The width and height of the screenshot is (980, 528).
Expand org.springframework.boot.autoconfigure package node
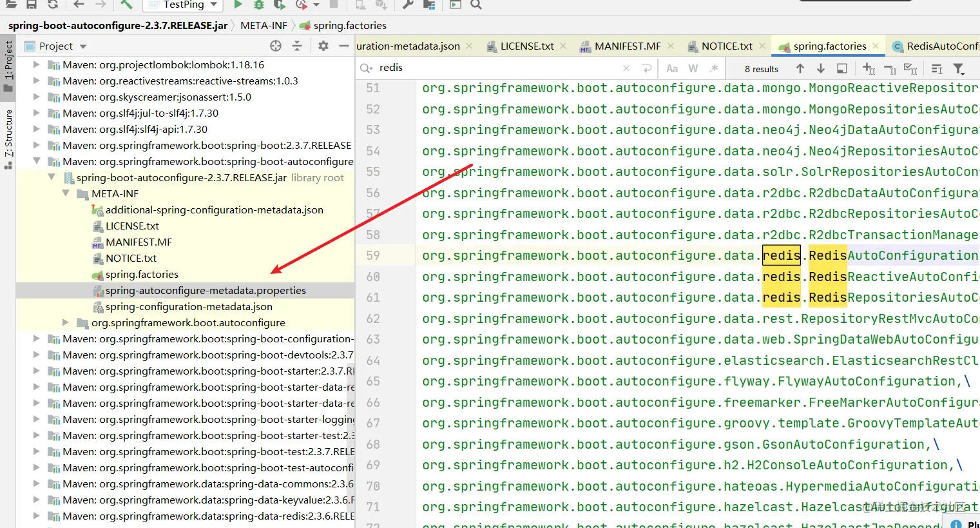point(66,322)
